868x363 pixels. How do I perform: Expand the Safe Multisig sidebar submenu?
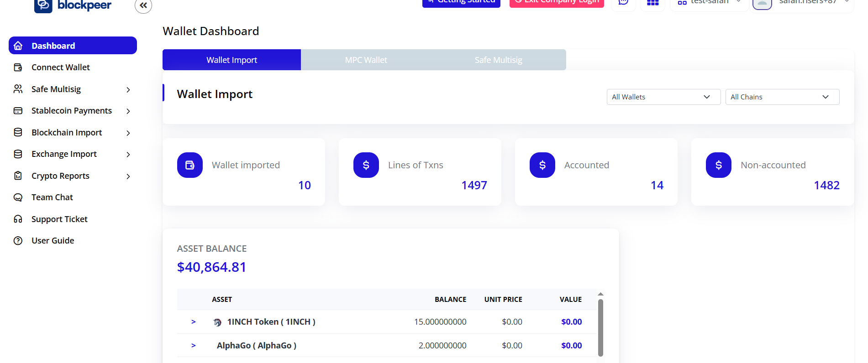pos(128,90)
